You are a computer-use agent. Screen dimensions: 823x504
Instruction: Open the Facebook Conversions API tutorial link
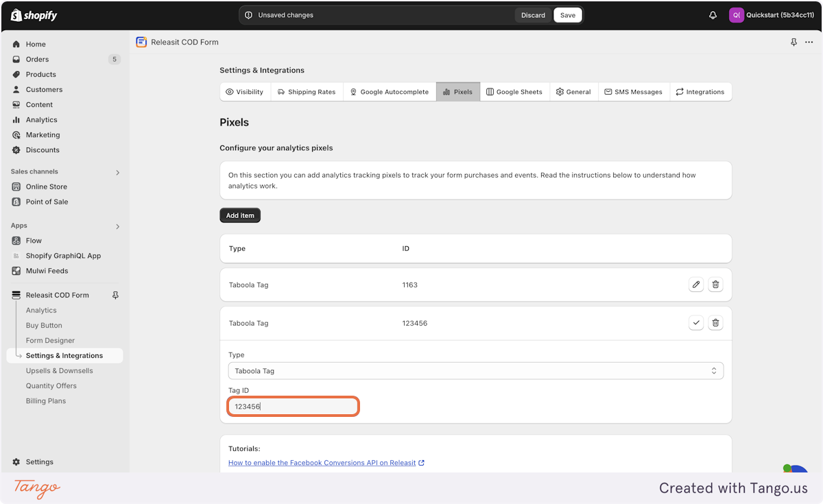(326, 463)
